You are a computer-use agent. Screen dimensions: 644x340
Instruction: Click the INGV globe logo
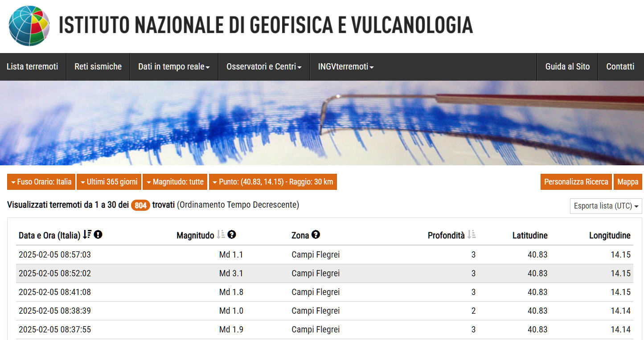[29, 26]
